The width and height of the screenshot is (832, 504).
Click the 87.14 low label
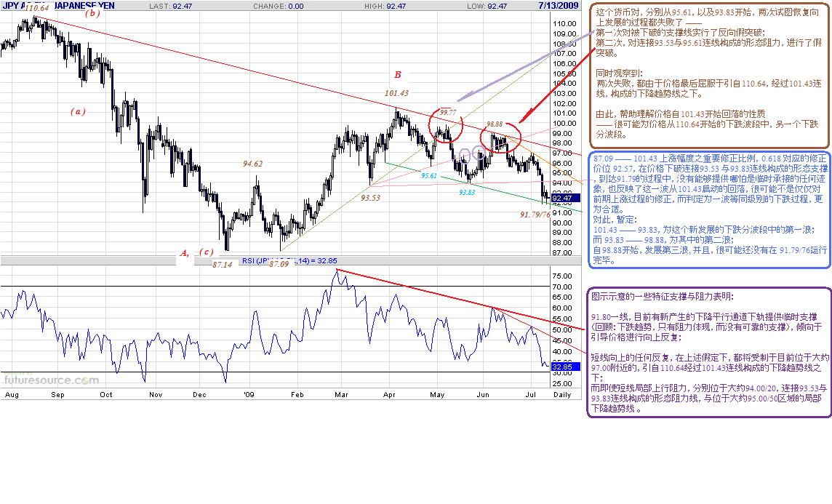(222, 264)
